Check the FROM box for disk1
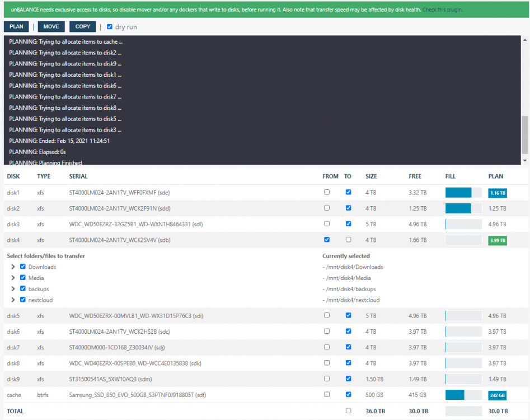The image size is (530, 420). 326,192
